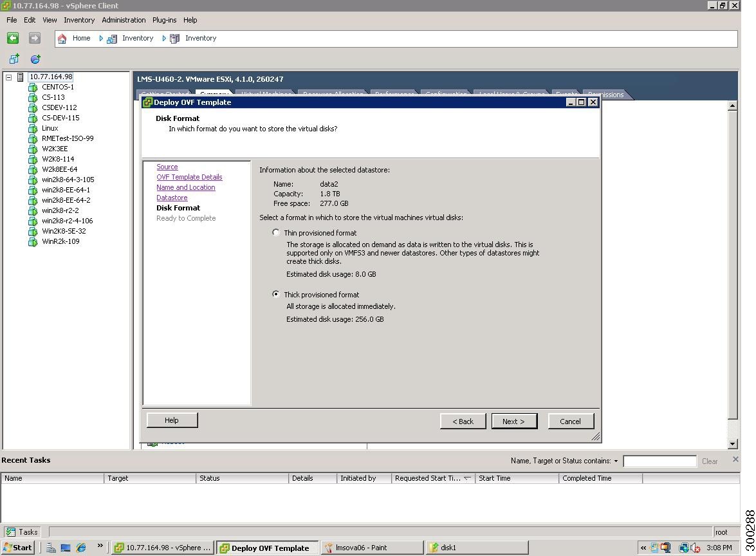
Task: Select the CENTOS-1 virtual machine icon
Action: coord(33,88)
